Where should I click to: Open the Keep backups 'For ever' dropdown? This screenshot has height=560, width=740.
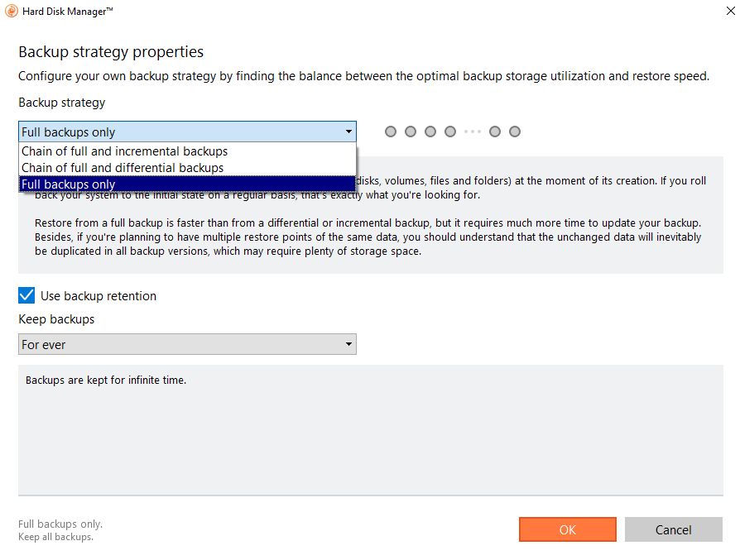coord(187,344)
